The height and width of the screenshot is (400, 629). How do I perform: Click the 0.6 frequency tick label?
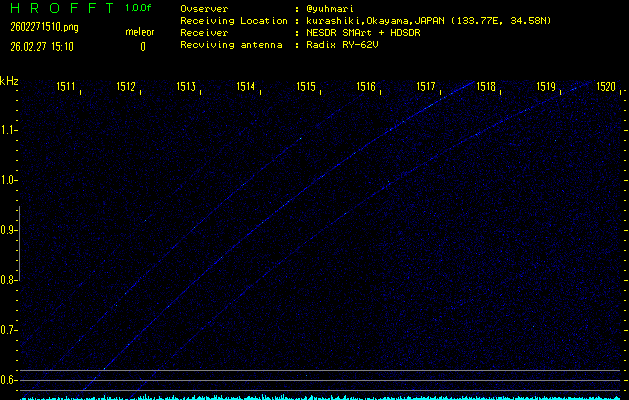click(9, 379)
